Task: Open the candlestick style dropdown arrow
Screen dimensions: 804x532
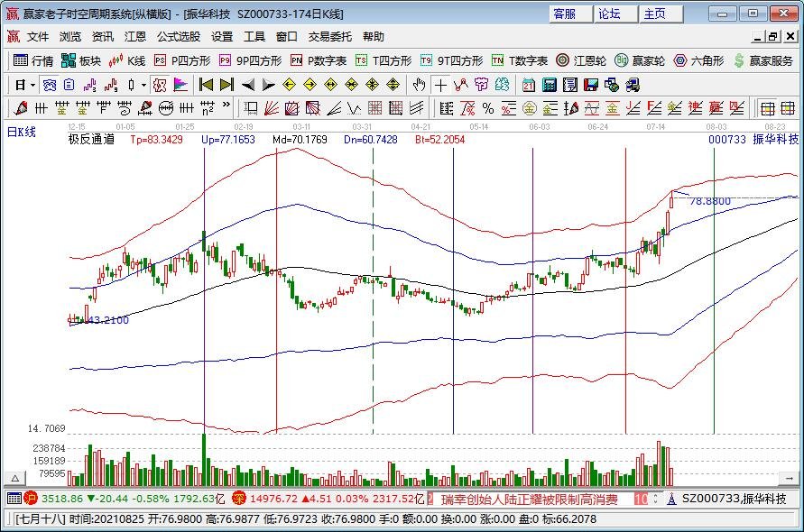Action: click(x=143, y=85)
